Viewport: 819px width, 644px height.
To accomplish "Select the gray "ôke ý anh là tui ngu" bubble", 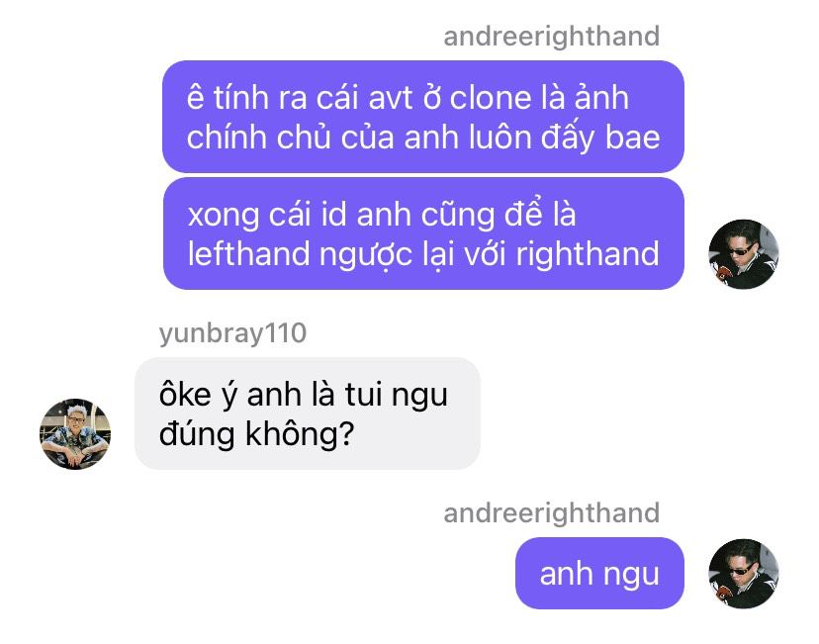I will tap(307, 414).
